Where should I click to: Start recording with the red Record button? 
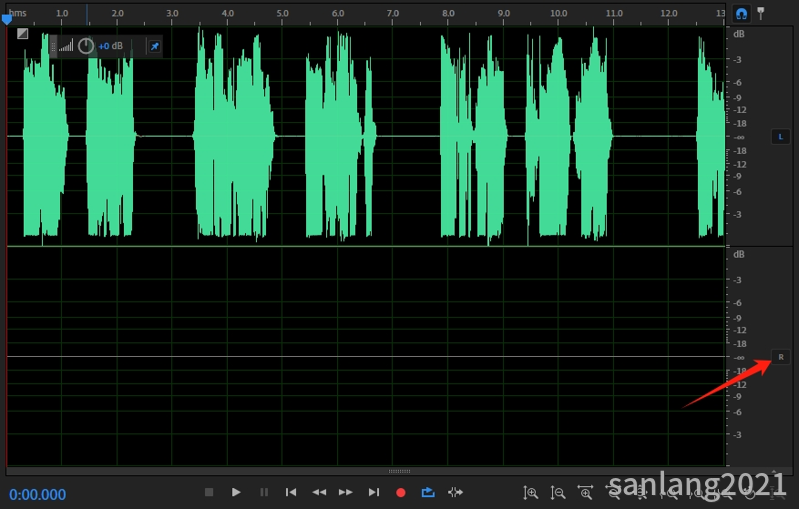point(401,492)
